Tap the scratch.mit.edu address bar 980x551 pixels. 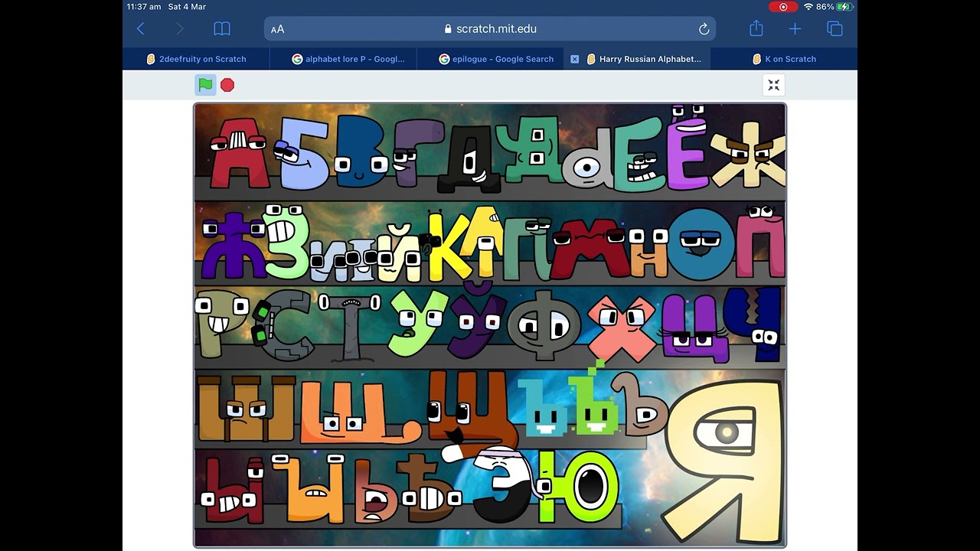(x=490, y=29)
